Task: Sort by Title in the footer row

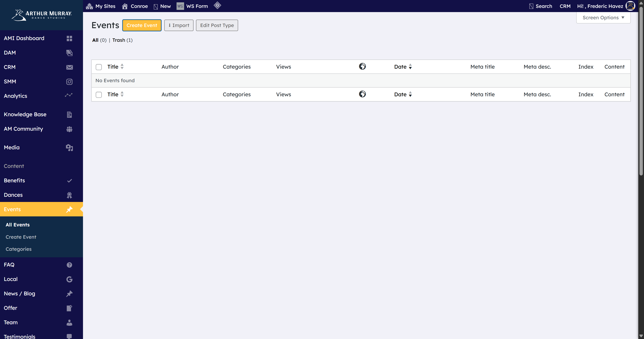Action: [116, 94]
